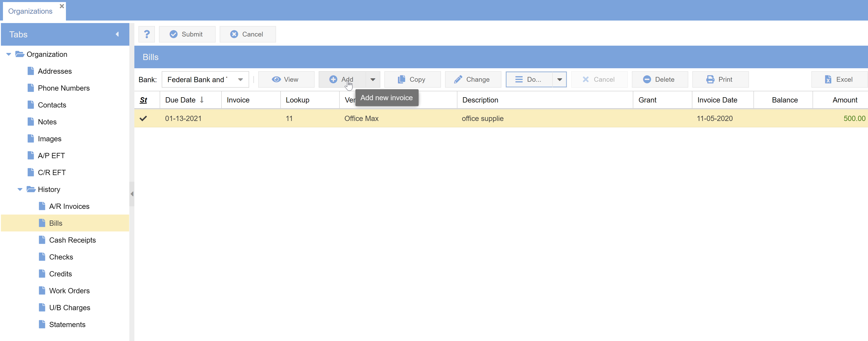Toggle sort arrow on Due Date column

coord(202,100)
